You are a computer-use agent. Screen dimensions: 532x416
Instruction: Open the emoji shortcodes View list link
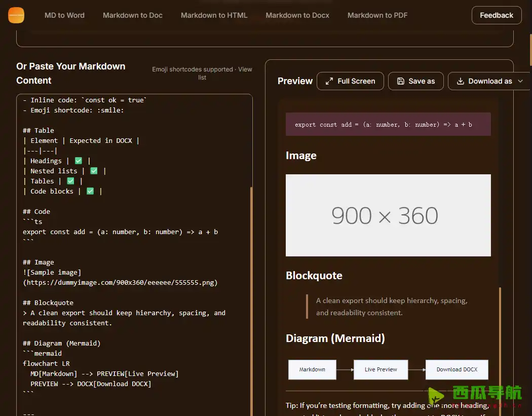pos(245,70)
